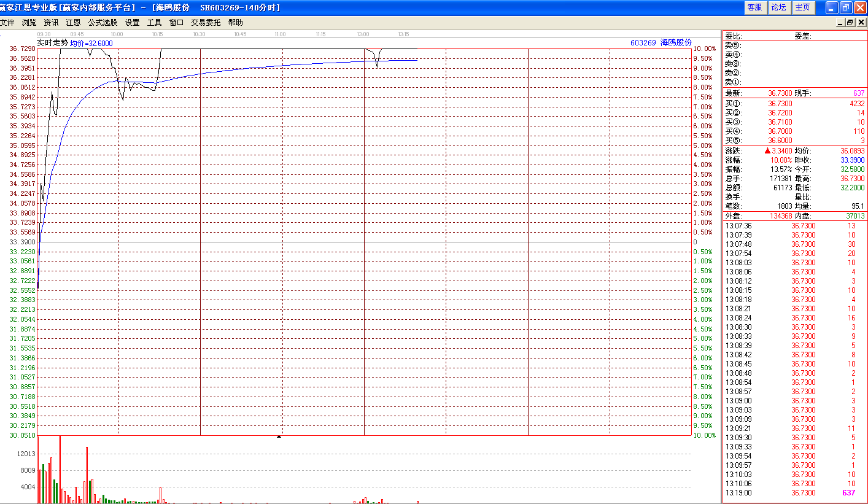Image resolution: width=868 pixels, height=504 pixels.
Task: Click the 委比 label in quote panel
Action: click(x=734, y=36)
